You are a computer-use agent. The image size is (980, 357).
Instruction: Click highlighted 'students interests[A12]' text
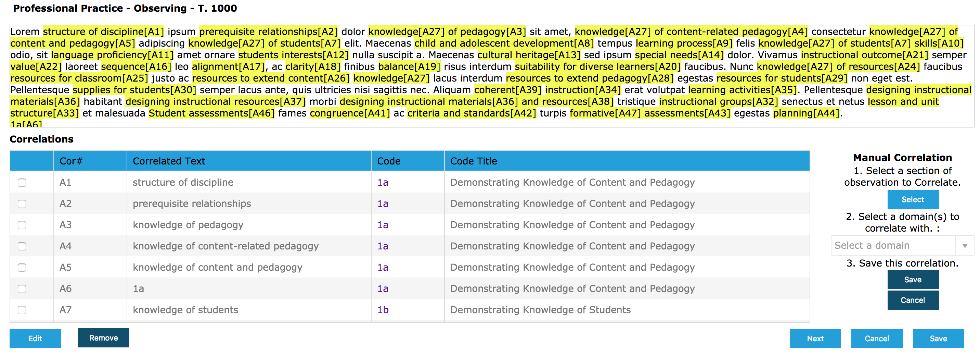click(x=293, y=55)
